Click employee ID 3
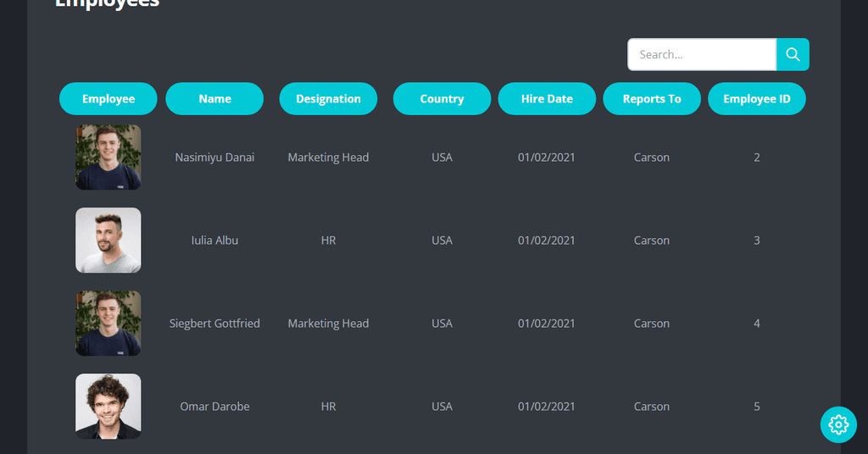 click(757, 241)
